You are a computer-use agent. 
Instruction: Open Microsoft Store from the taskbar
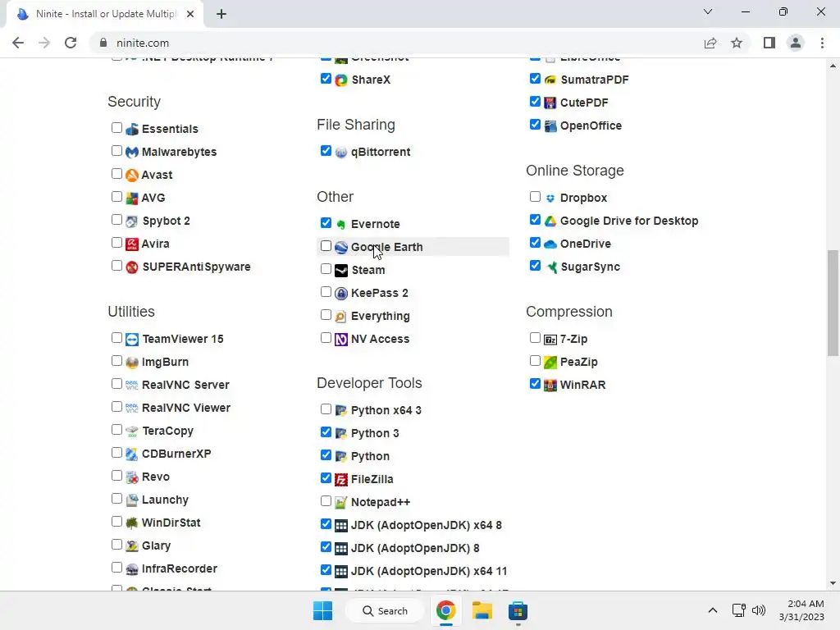click(x=518, y=610)
